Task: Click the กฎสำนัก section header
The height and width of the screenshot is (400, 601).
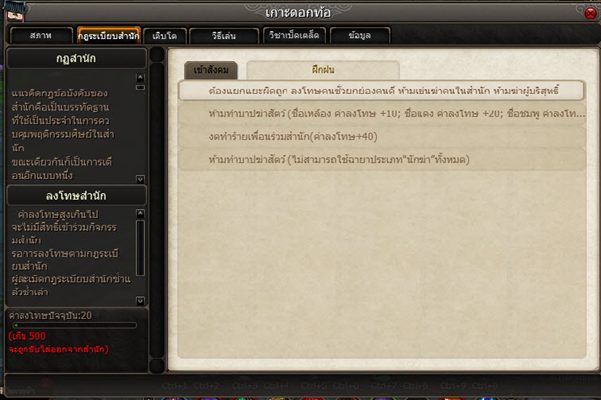Action: click(x=76, y=59)
